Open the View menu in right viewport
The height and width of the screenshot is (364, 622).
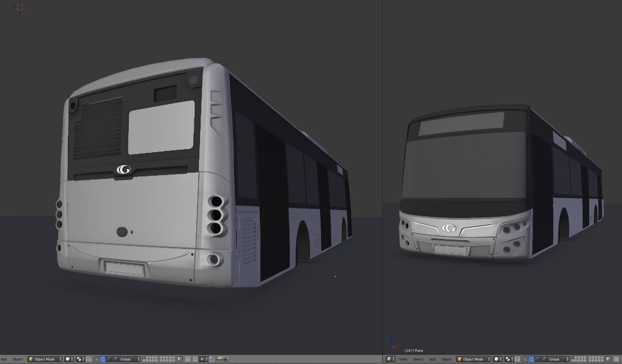403,359
